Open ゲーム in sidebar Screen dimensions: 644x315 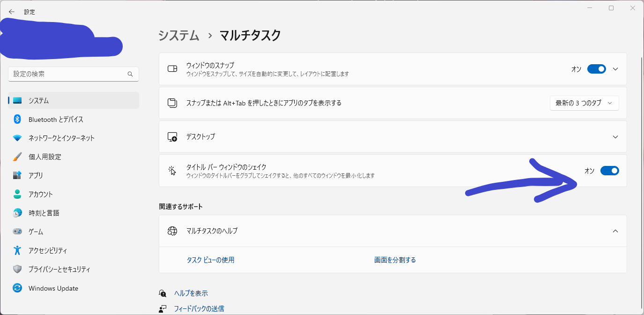tap(74, 232)
